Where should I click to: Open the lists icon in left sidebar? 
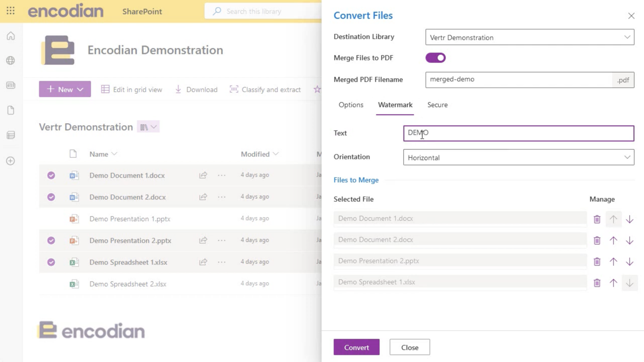coord(11,135)
